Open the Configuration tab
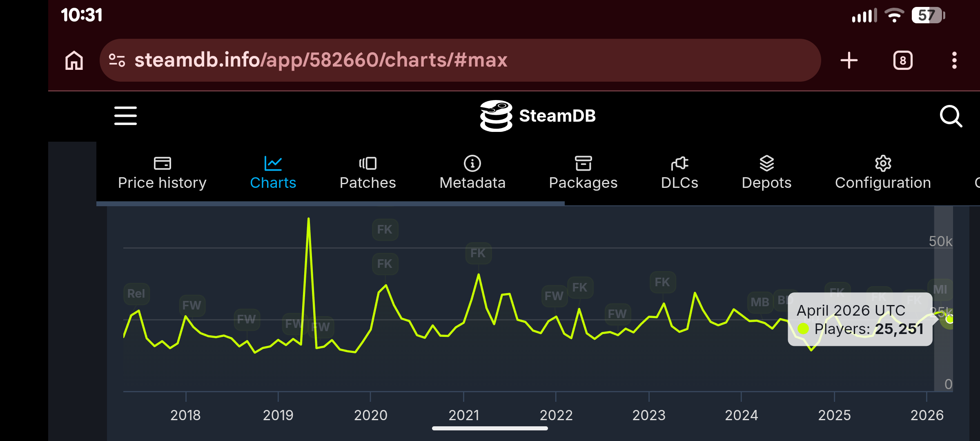The height and width of the screenshot is (441, 980). (883, 174)
